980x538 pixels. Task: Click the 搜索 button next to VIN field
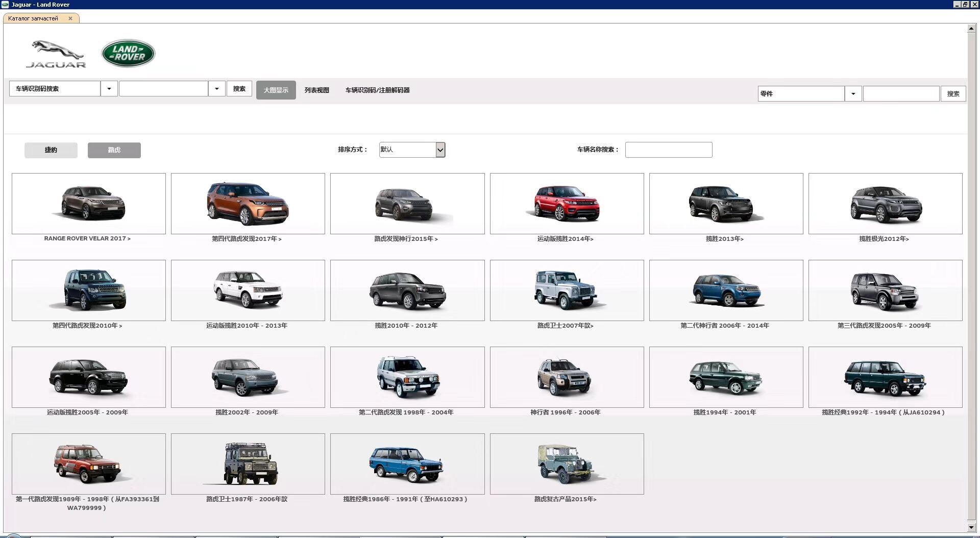coord(239,89)
